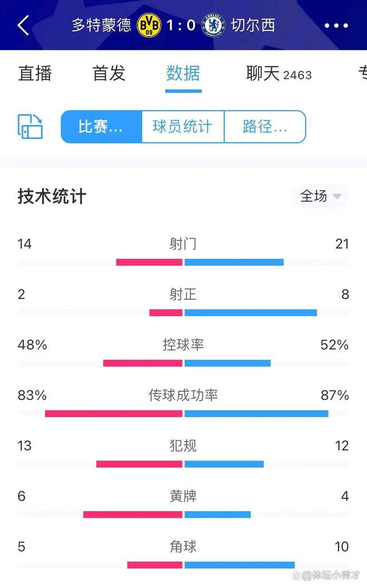Image resolution: width=367 pixels, height=588 pixels.
Task: Switch to the 直播 tab
Action: click(x=36, y=73)
